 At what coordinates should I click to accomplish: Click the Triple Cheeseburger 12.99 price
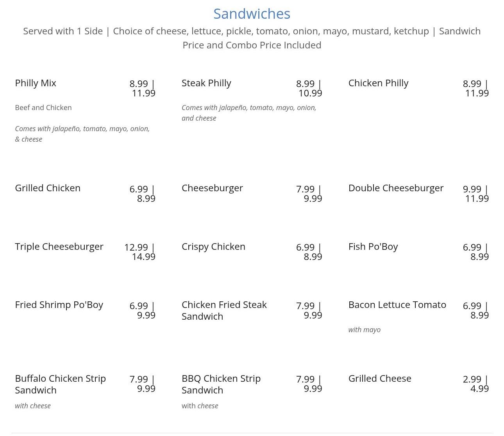136,247
